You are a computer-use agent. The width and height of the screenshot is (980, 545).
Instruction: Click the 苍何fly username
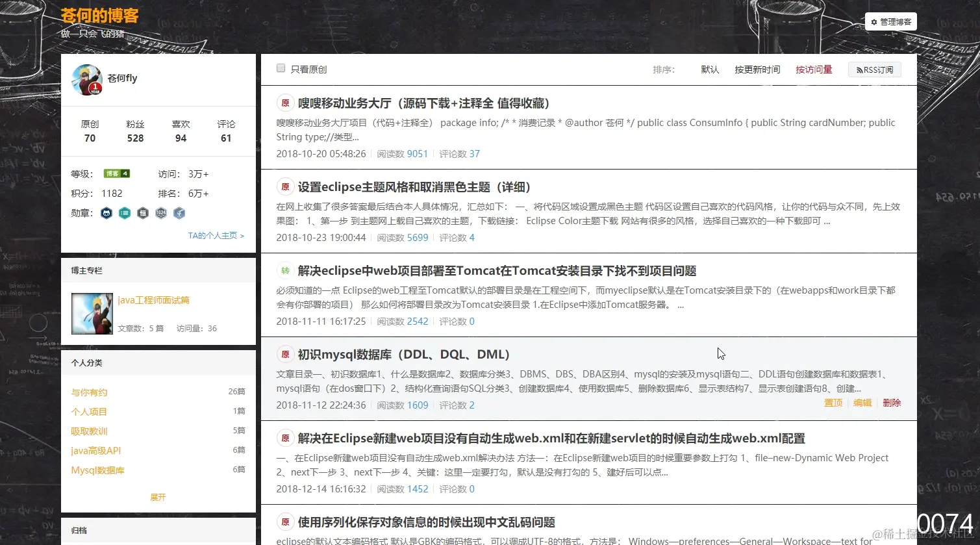[122, 78]
